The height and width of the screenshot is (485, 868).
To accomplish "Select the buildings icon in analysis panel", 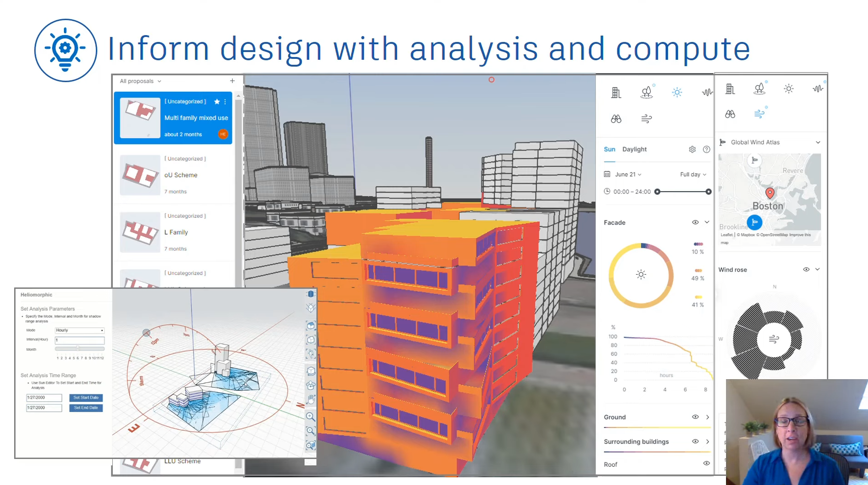I will pos(616,93).
